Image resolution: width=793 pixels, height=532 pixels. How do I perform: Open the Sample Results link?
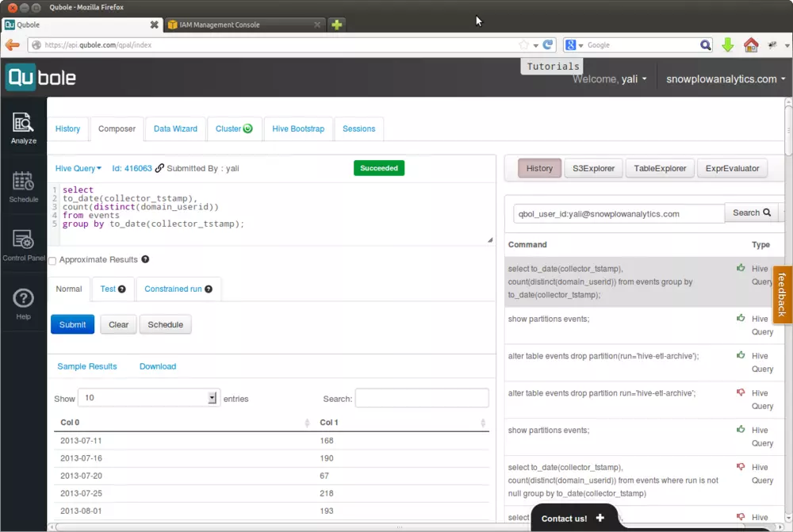pos(87,366)
